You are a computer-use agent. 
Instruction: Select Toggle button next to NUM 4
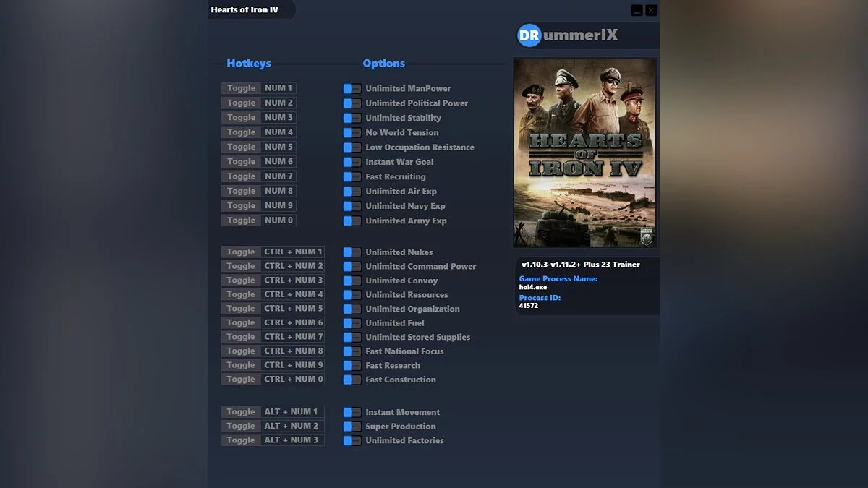[241, 132]
